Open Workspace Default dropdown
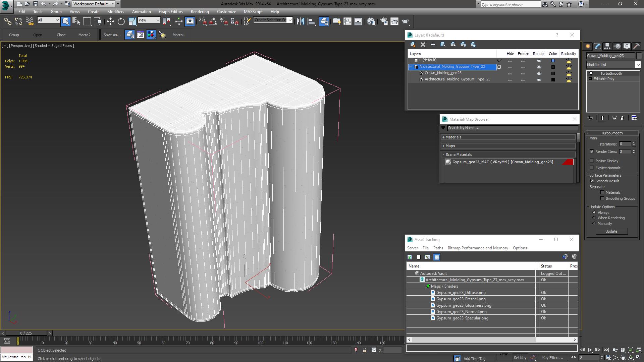 94,4
